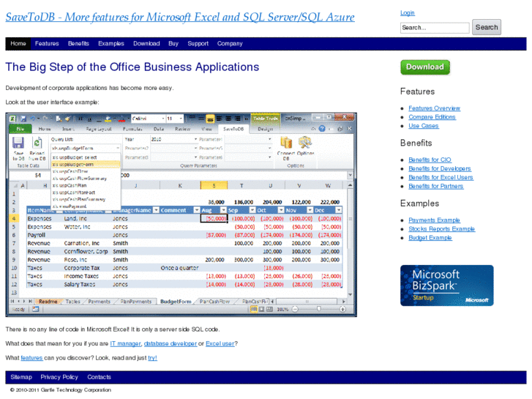Click the Reload from DB icon
Screen dimensions: 532x399
click(37, 143)
